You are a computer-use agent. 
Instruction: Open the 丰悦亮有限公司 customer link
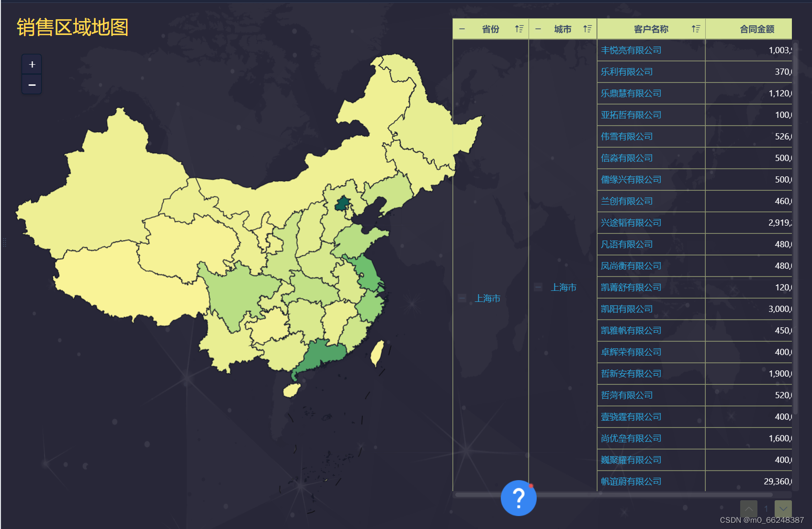click(x=631, y=50)
